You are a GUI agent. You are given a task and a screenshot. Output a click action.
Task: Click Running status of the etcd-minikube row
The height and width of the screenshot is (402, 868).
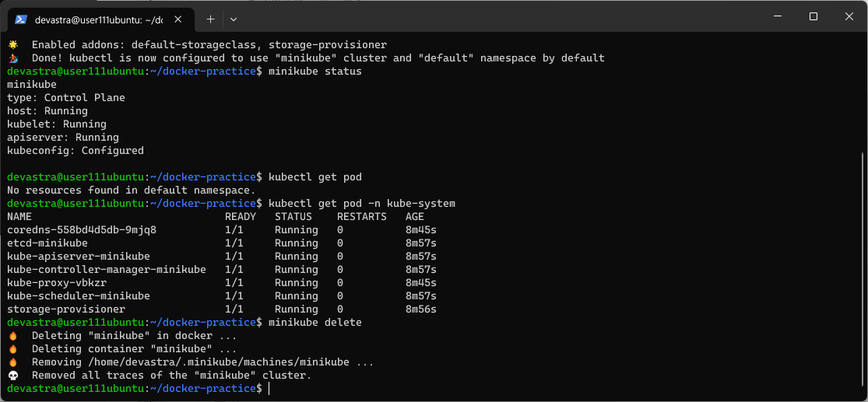(296, 243)
